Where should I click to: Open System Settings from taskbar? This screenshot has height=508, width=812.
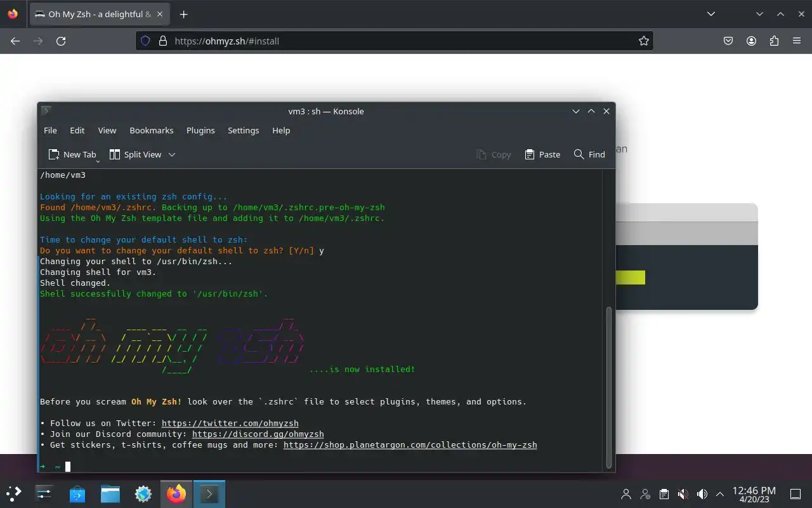tap(44, 493)
